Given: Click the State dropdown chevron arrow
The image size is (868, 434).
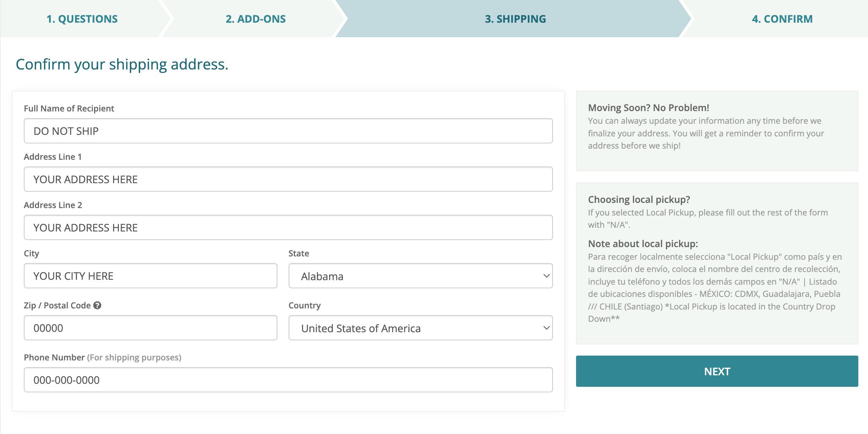Looking at the screenshot, I should tap(546, 276).
